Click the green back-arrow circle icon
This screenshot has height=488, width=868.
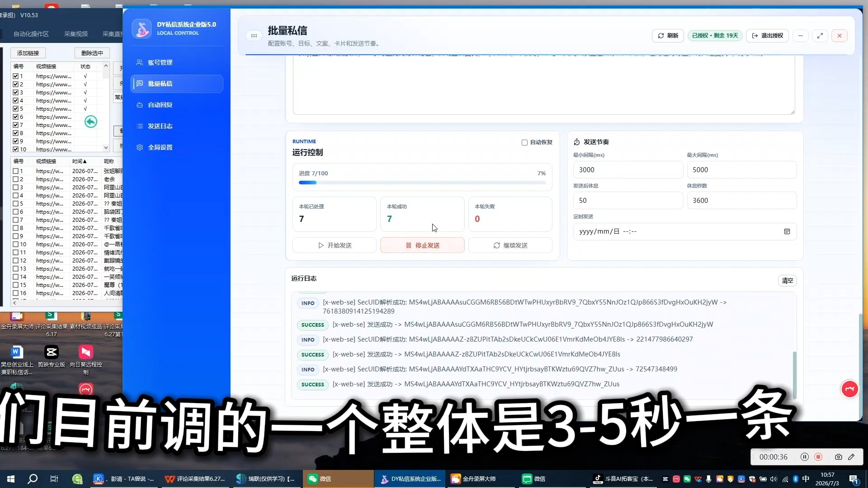click(91, 122)
